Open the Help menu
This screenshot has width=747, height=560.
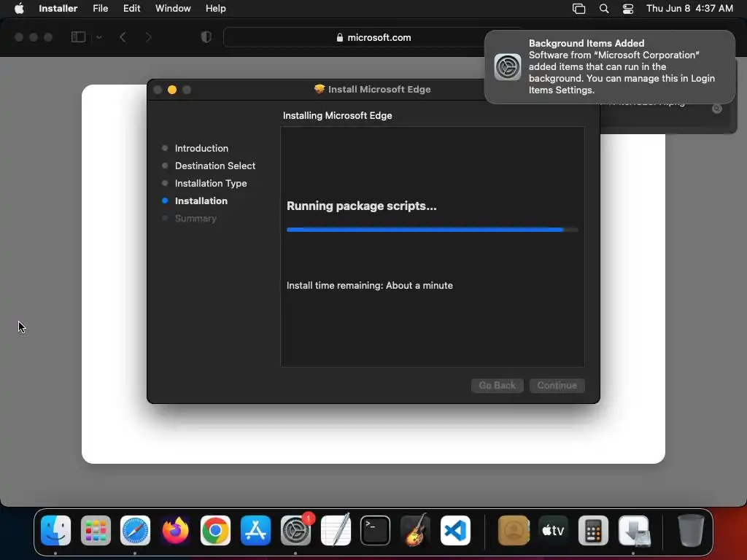[x=215, y=9]
